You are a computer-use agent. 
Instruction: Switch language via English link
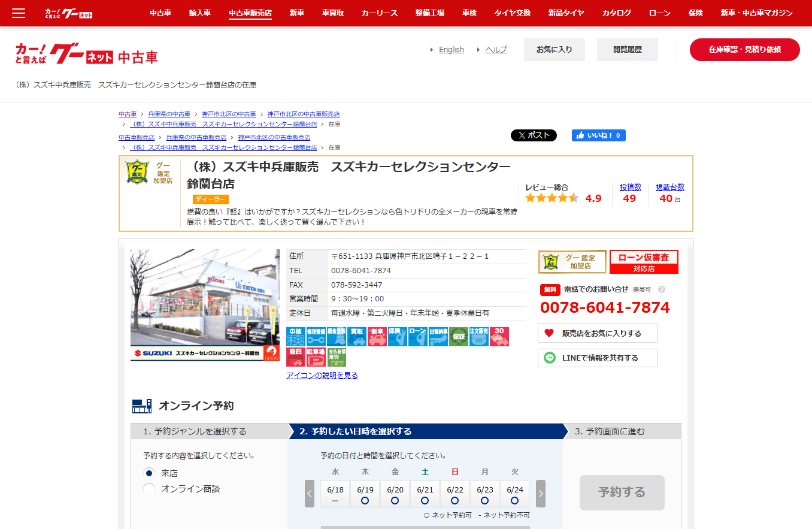pos(452,50)
